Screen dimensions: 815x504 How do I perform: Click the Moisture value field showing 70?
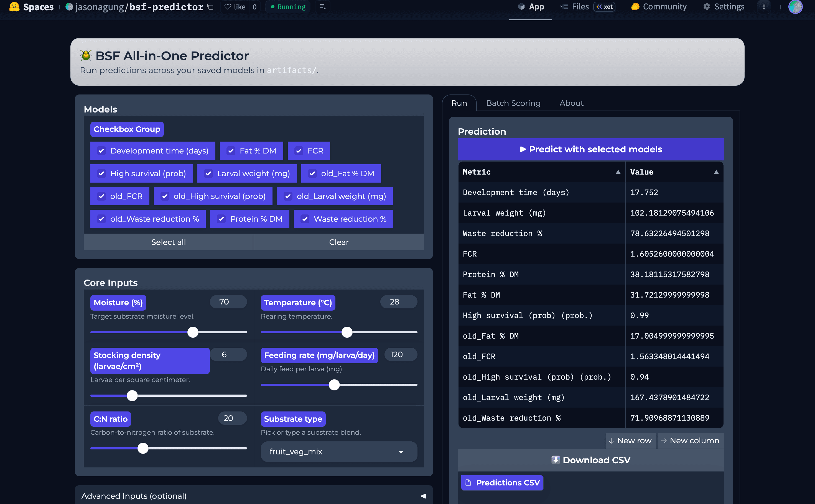[x=228, y=302]
